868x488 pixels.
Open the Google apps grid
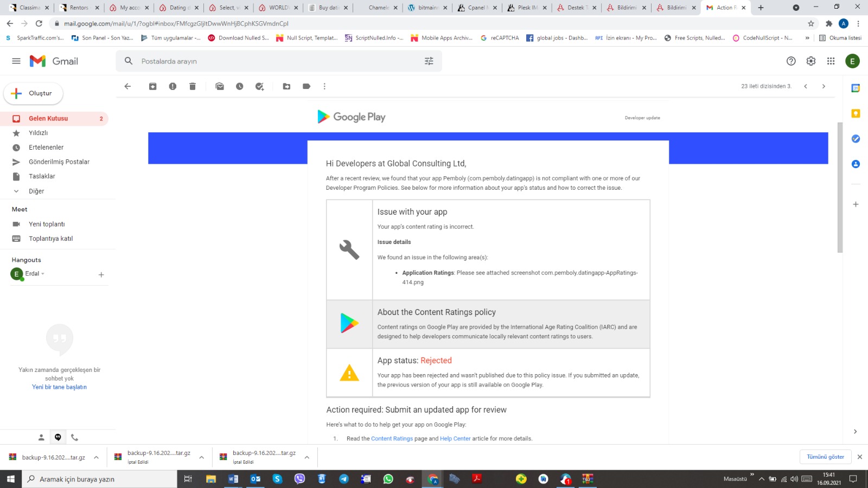pos(831,61)
